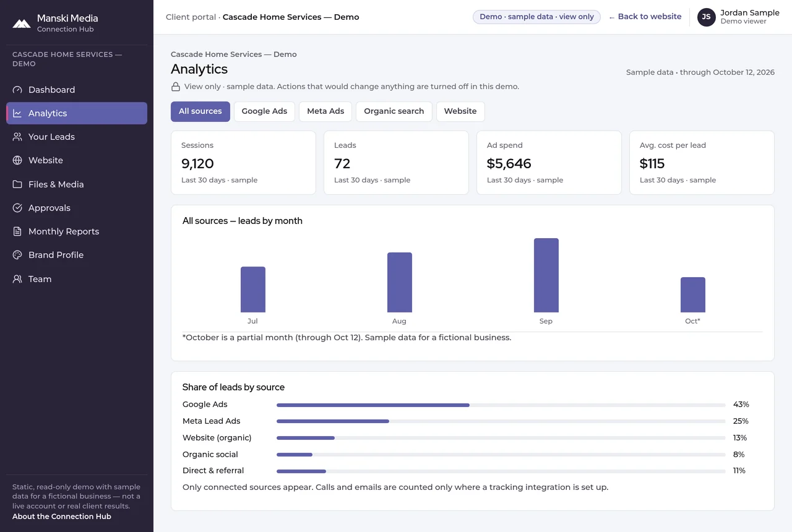Click the Client portal breadcrumb text
The width and height of the screenshot is (792, 532).
[x=191, y=17]
